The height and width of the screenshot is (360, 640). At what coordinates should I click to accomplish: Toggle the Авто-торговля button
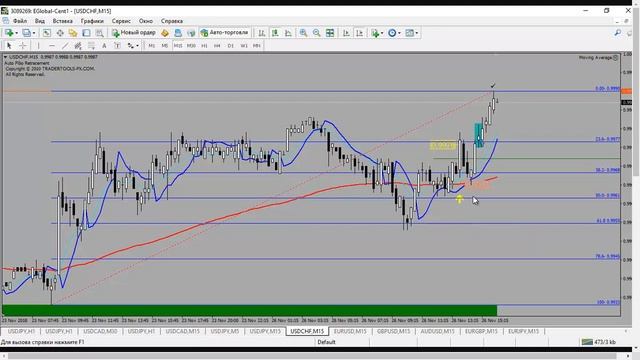pos(224,33)
